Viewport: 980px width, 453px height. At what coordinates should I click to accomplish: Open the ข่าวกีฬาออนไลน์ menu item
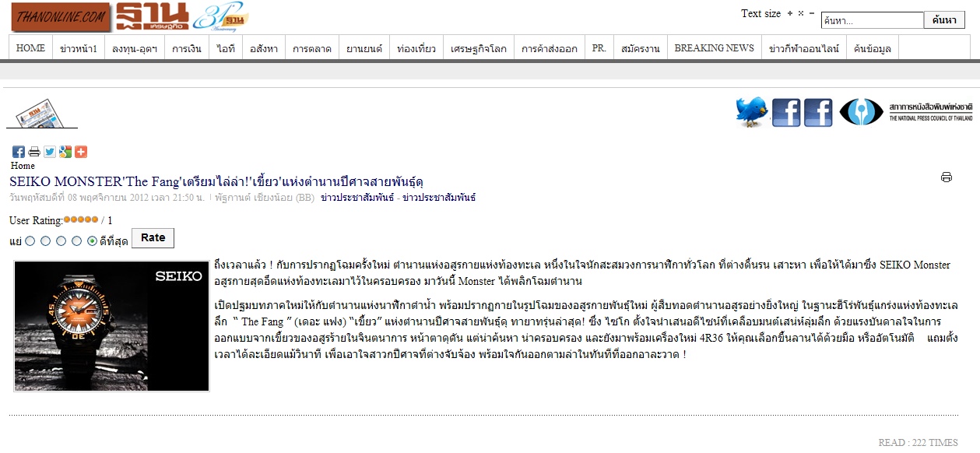click(x=804, y=47)
